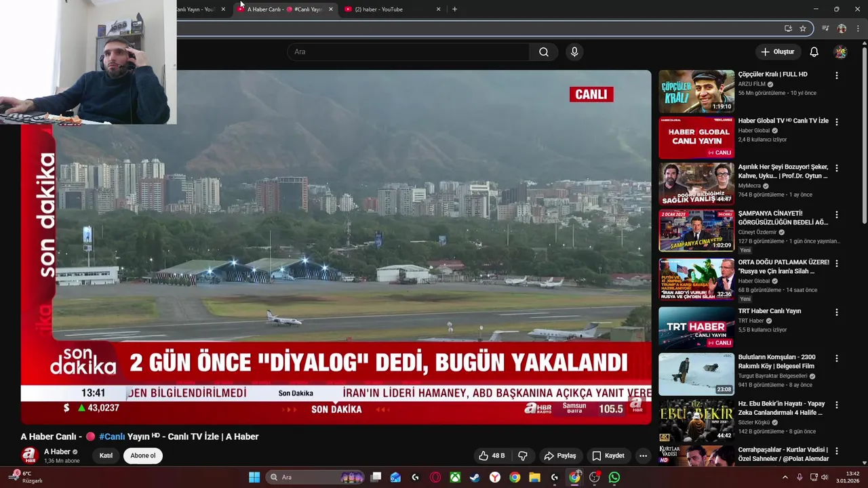Open the Windows Start menu
This screenshot has width=868, height=488.
254,477
